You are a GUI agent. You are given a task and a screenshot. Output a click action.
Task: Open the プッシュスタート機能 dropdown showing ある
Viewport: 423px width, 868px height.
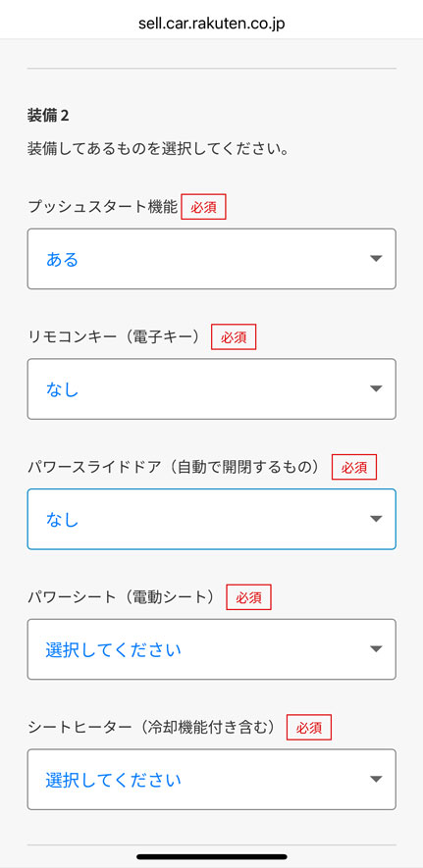212,259
